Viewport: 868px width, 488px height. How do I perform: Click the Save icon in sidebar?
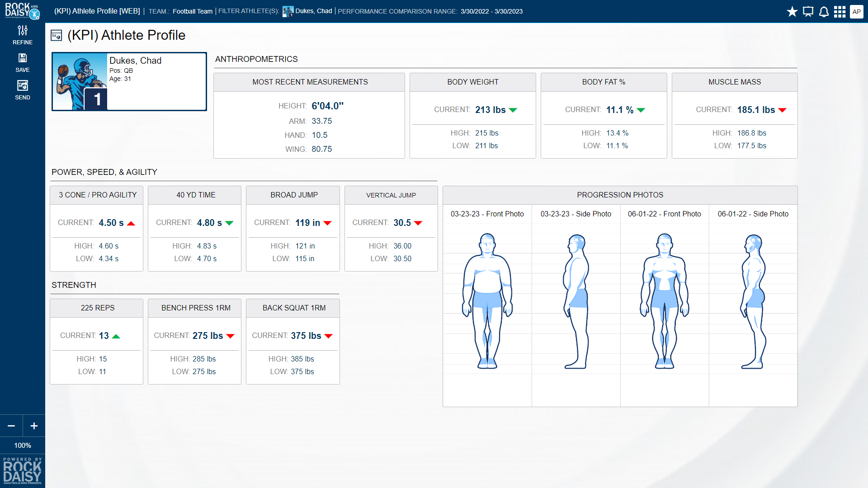(x=22, y=62)
